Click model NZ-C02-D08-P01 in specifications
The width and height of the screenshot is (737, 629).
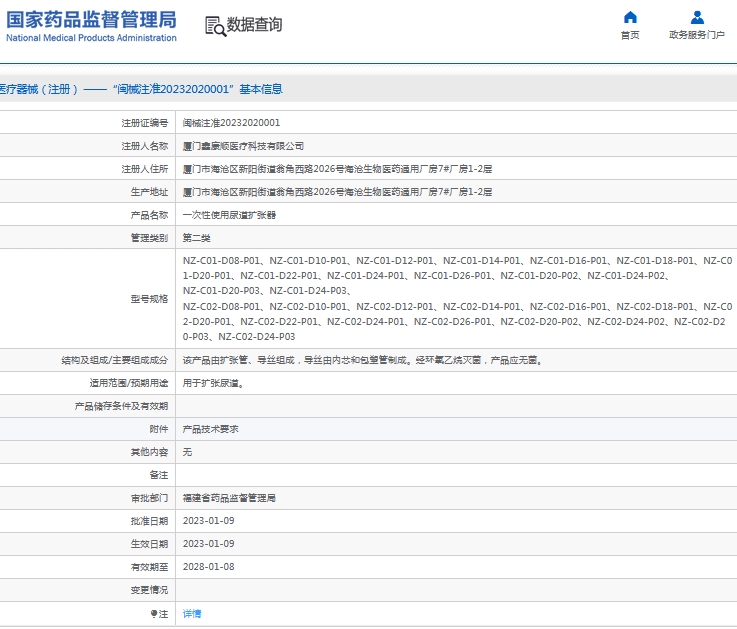click(x=221, y=307)
